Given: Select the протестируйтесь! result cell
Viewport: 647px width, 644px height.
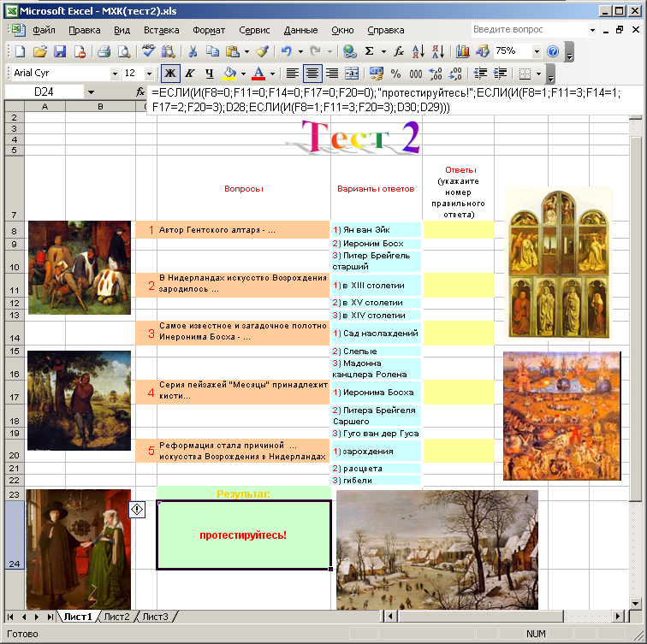Looking at the screenshot, I should [244, 535].
